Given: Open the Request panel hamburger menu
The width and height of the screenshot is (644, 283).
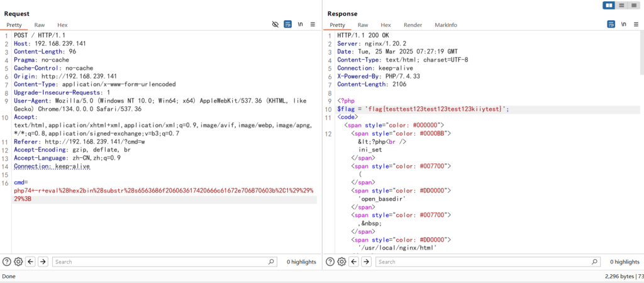Looking at the screenshot, I should click(x=313, y=25).
